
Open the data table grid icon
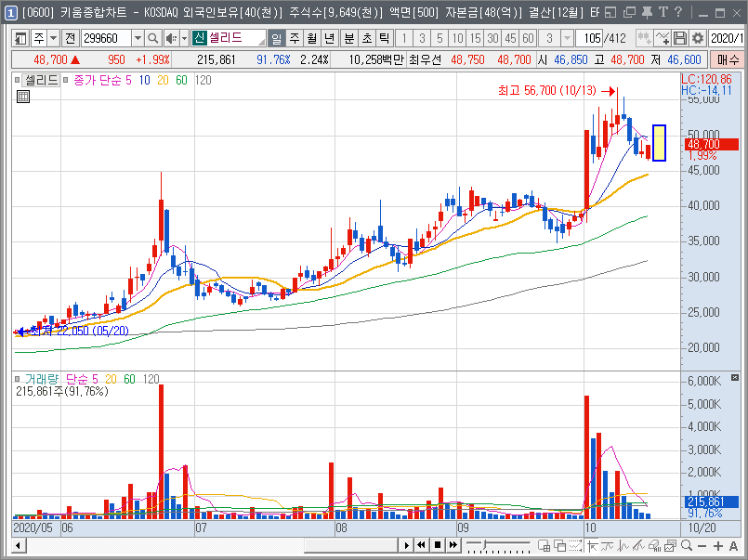pos(23,97)
